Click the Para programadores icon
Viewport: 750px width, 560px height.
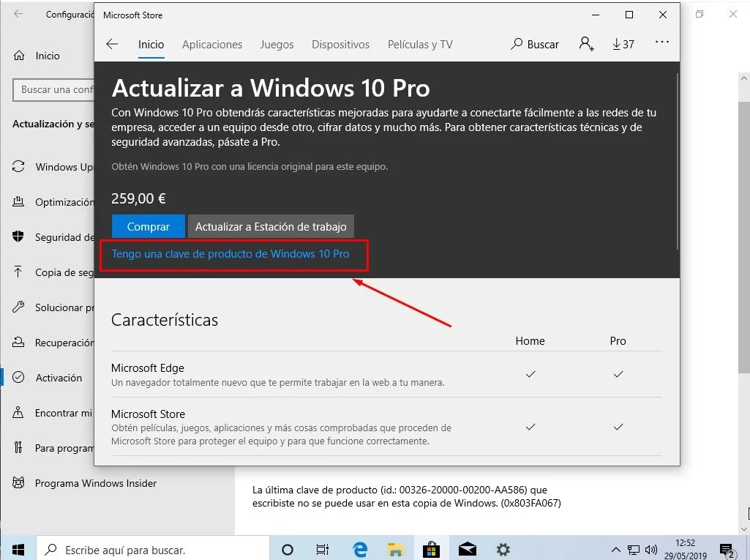point(18,447)
